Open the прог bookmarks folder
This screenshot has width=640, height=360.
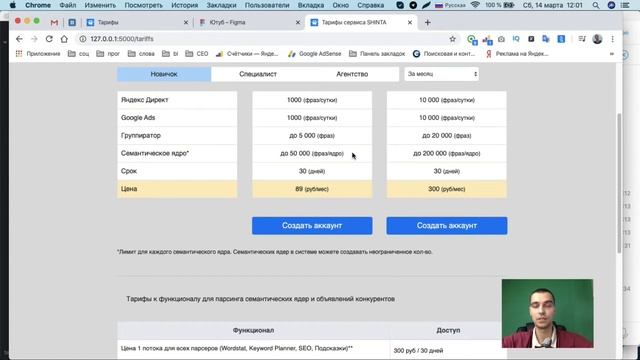(x=108, y=53)
